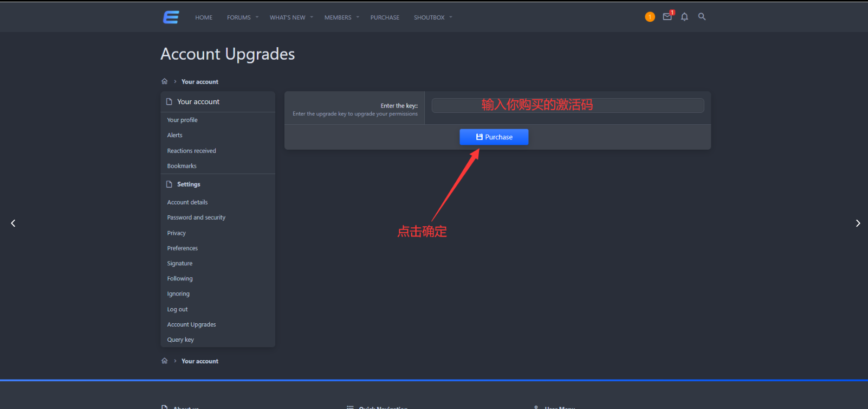Viewport: 868px width, 409px height.
Task: Select Account details in sidebar
Action: click(x=187, y=202)
